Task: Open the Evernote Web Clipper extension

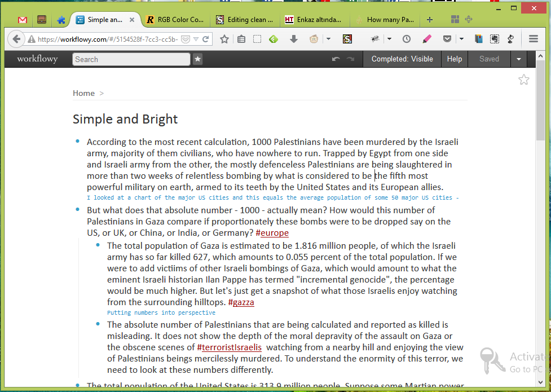Action: (495, 39)
